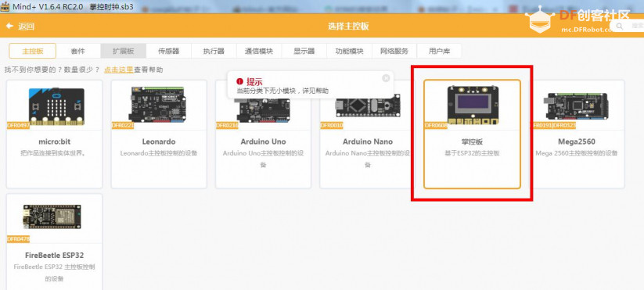Select the micro:bit board image
This screenshot has width=644, height=290.
pyautogui.click(x=56, y=106)
